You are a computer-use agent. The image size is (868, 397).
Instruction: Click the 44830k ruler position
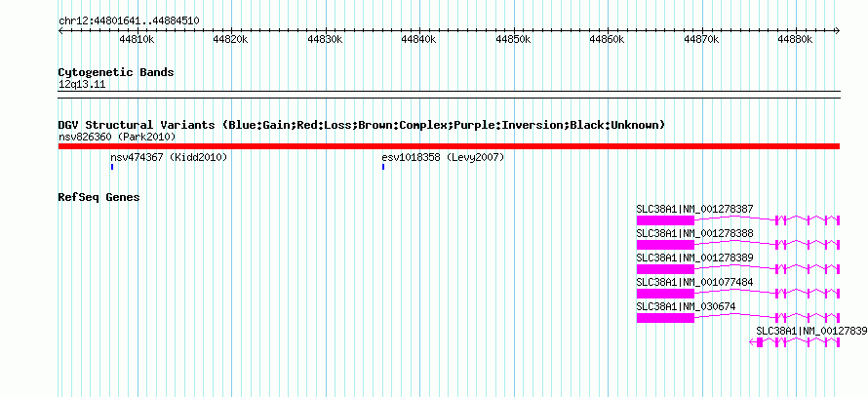tap(325, 39)
